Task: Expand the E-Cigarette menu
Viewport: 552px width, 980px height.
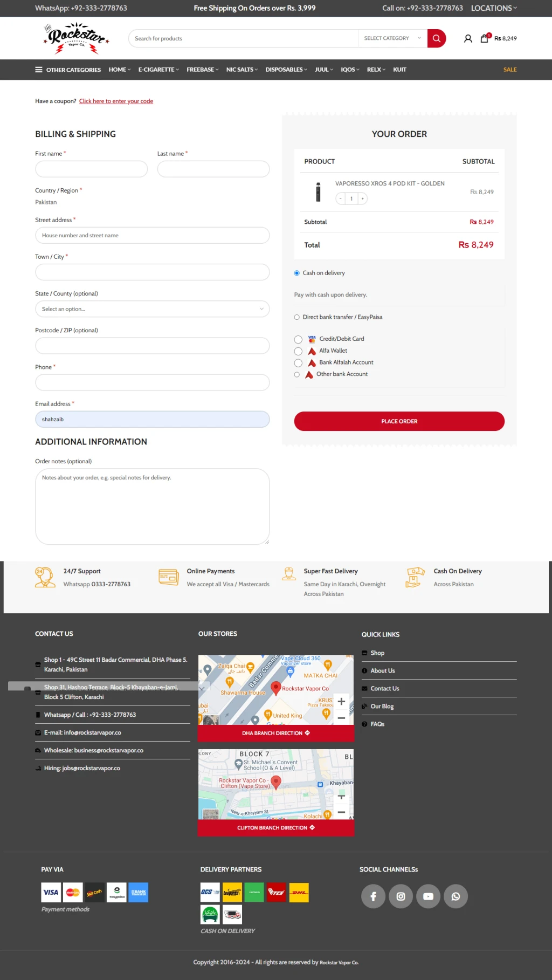Action: coord(158,70)
